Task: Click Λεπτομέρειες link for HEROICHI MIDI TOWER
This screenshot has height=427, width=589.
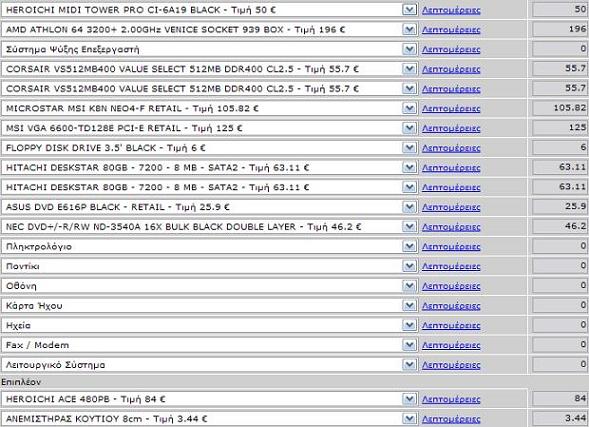Action: (451, 10)
